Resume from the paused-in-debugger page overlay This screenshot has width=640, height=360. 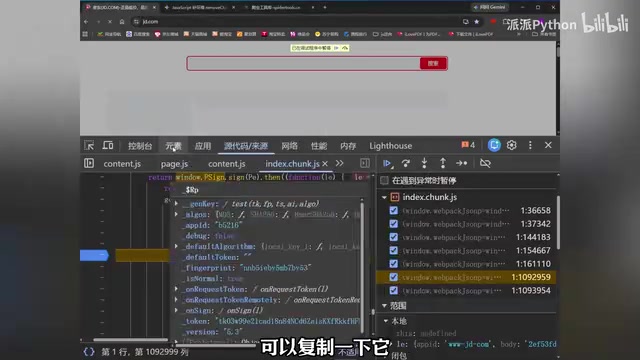click(x=336, y=48)
